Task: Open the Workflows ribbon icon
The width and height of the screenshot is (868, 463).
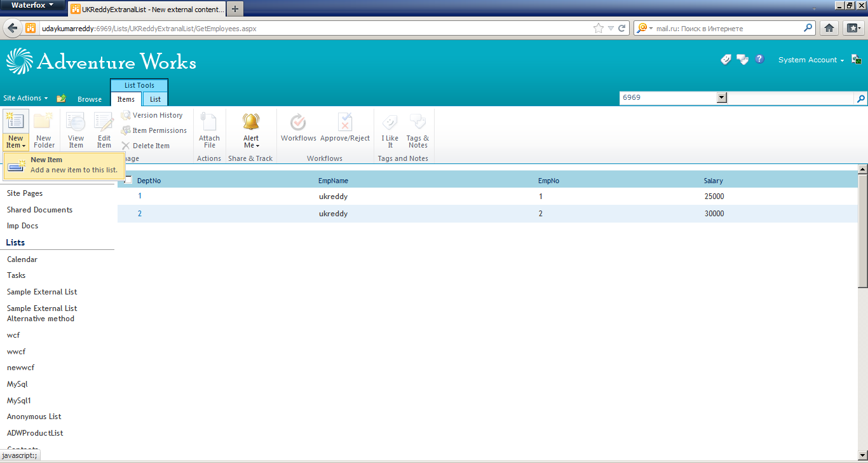Action: (298, 121)
